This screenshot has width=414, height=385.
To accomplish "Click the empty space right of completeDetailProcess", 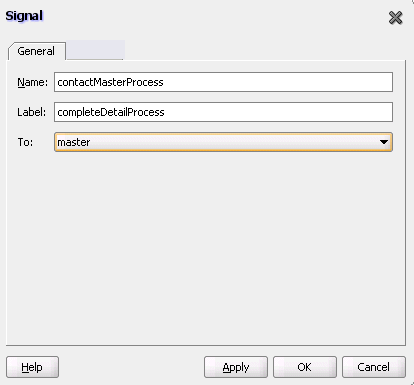I will click(x=278, y=112).
